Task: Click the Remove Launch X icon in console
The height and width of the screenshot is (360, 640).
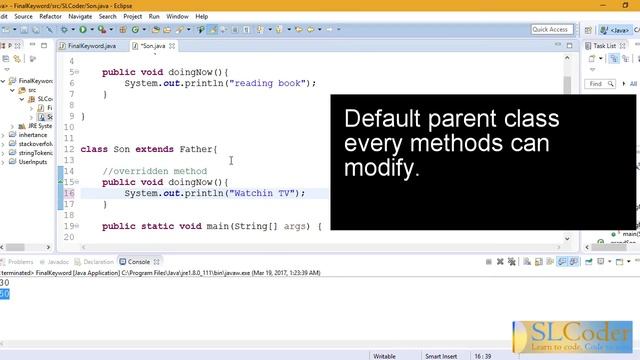Action: pos(500,262)
